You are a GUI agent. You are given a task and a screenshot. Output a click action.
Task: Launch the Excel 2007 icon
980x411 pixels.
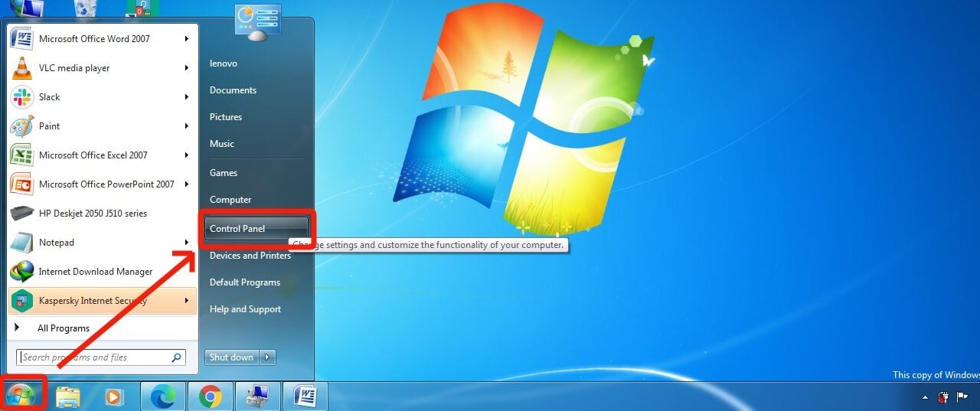pyautogui.click(x=22, y=155)
